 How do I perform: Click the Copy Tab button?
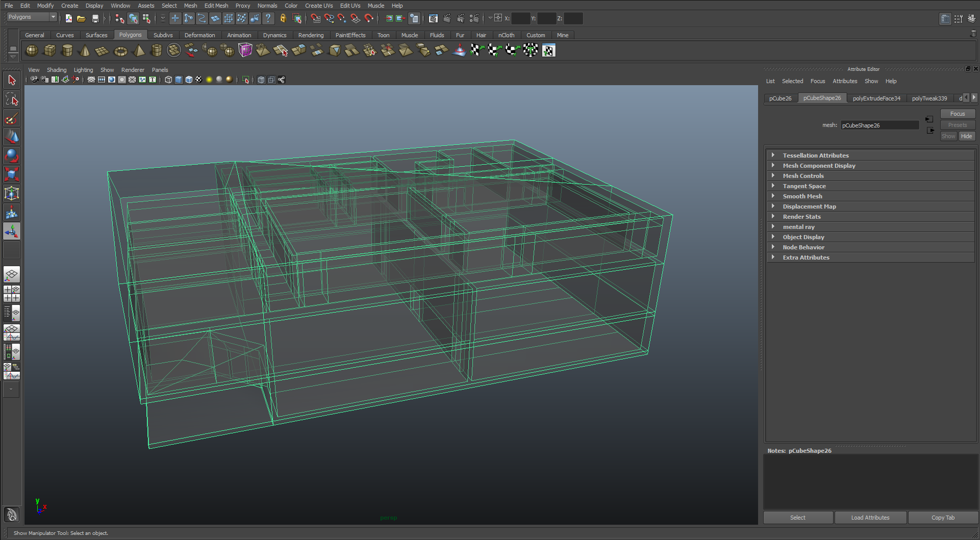943,517
